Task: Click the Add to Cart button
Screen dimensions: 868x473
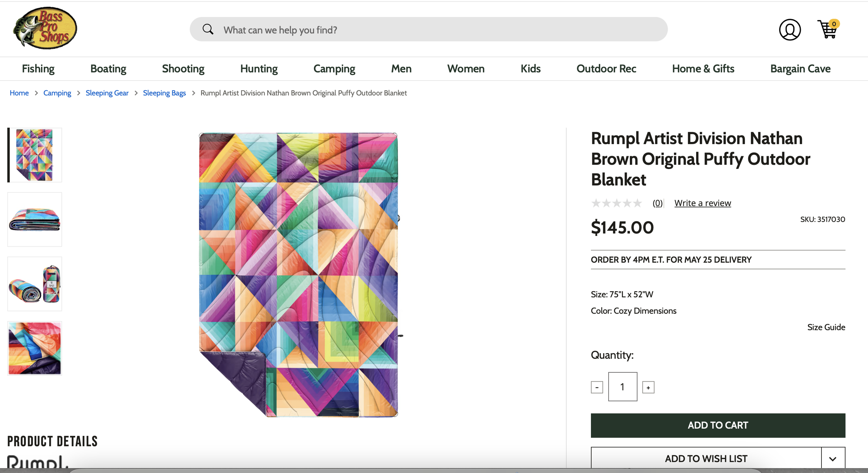Action: point(718,425)
